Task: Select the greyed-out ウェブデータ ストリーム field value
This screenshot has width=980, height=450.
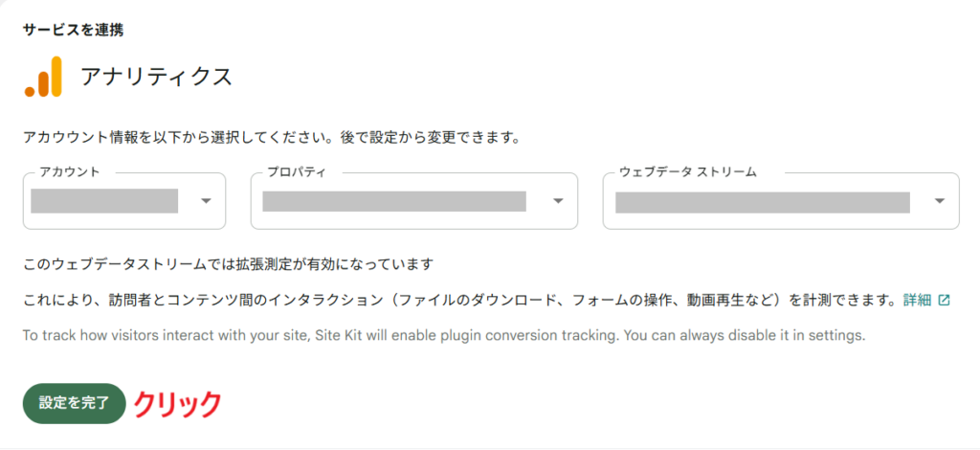Action: click(762, 201)
